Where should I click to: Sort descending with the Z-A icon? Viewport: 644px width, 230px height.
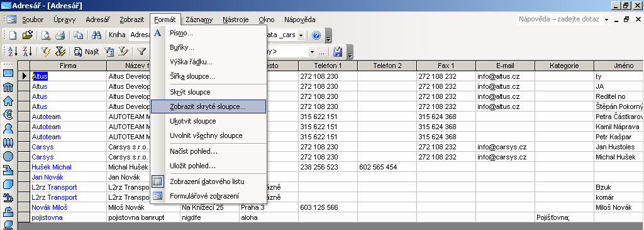tap(27, 52)
